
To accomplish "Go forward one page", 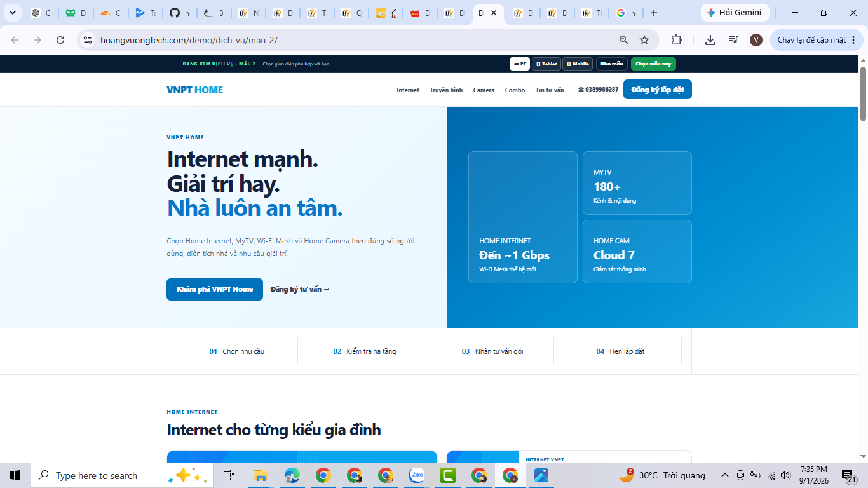I will tap(37, 40).
